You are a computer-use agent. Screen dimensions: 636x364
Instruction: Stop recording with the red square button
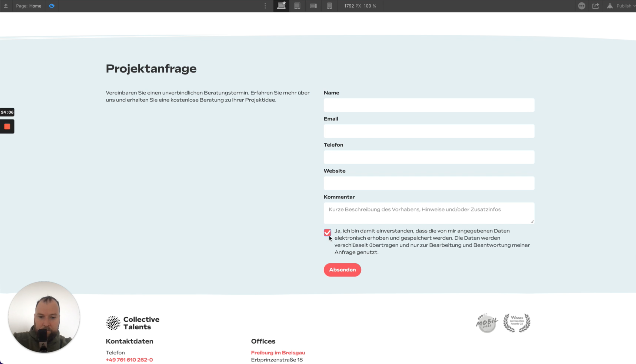click(7, 126)
